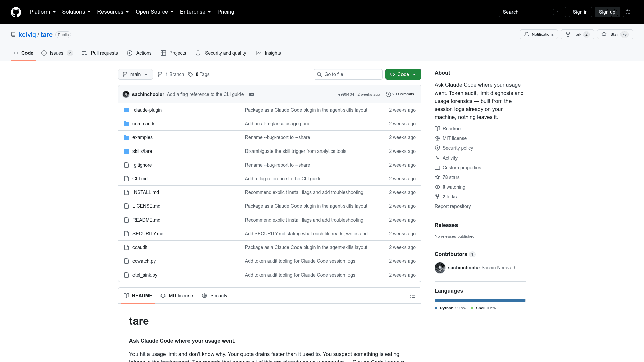This screenshot has height=362, width=644.
Task: Open the Enterprise dropdown menu
Action: (196, 12)
